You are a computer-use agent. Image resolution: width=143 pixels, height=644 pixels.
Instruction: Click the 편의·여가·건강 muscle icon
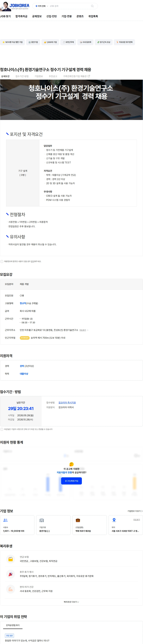coord(11,589)
